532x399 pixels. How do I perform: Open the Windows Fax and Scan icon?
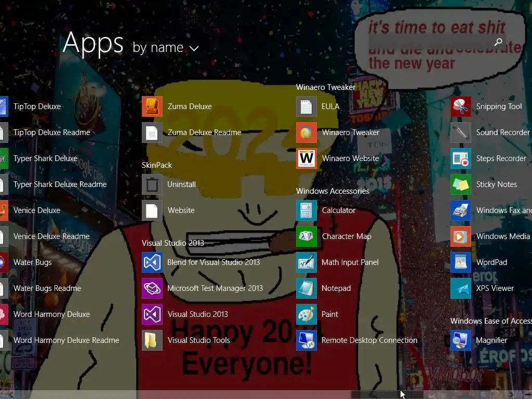(461, 211)
